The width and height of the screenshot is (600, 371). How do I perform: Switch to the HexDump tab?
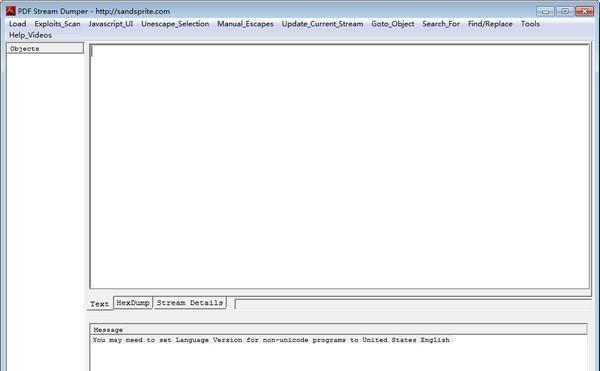(133, 303)
